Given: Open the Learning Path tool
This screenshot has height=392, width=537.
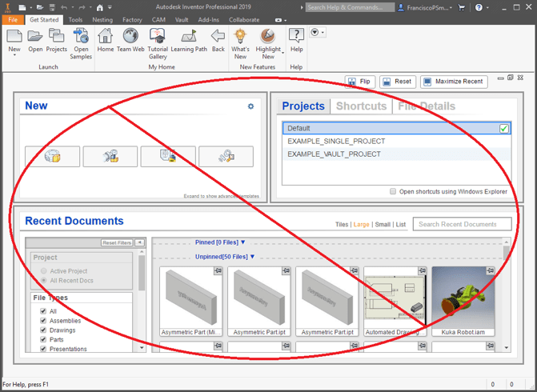Looking at the screenshot, I should 189,37.
